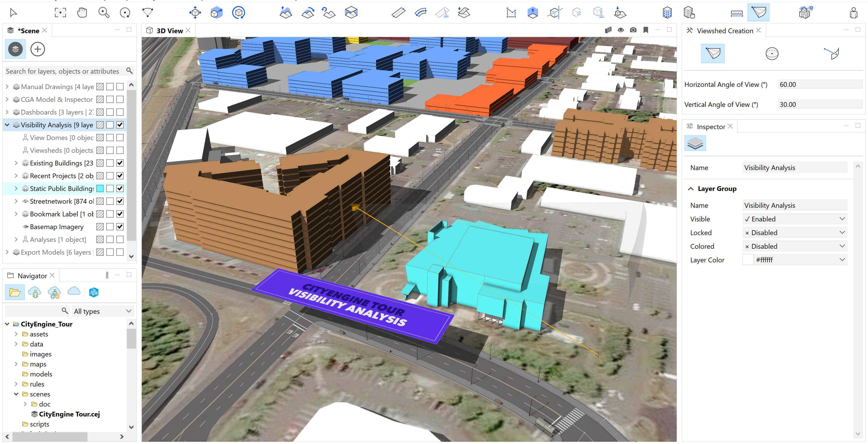
Task: Open the Navigator local folder view
Action: pyautogui.click(x=15, y=292)
